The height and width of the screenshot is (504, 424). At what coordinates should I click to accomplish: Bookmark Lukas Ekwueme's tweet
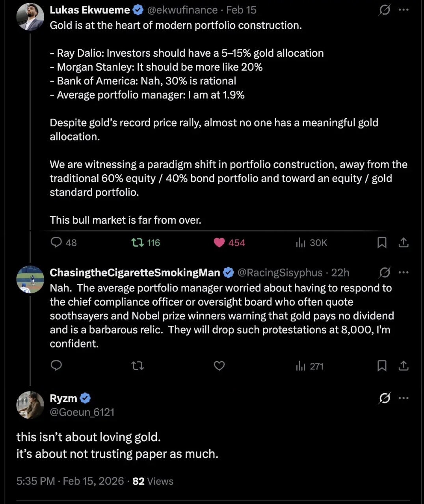point(382,243)
